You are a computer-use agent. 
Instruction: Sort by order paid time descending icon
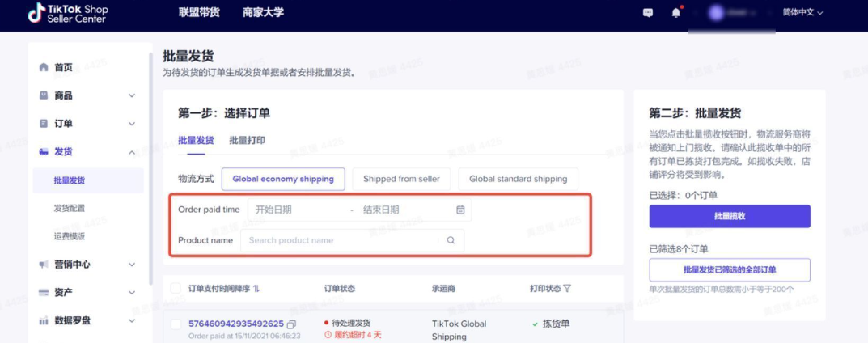pos(256,289)
